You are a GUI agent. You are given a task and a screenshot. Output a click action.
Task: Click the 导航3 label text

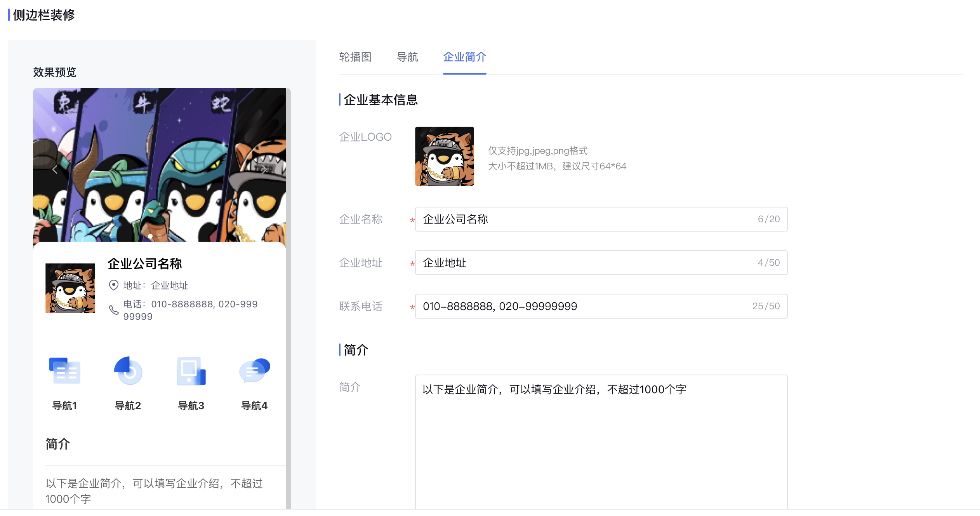coord(191,406)
